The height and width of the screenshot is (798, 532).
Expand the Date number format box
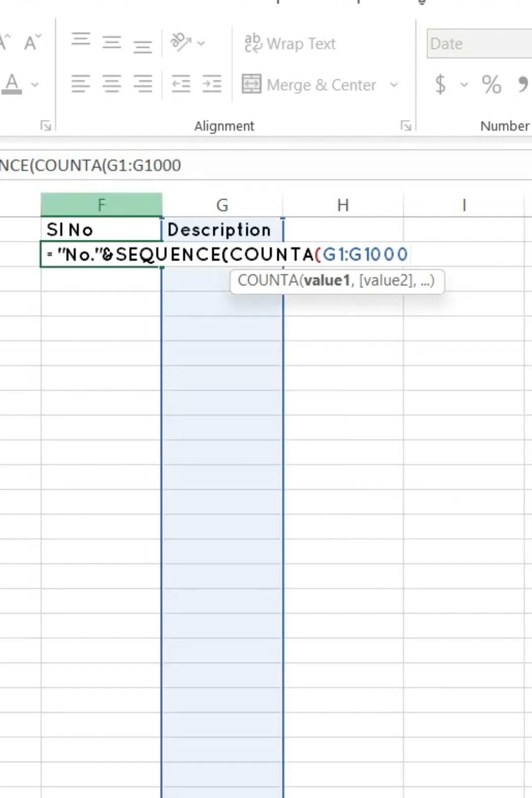[479, 43]
